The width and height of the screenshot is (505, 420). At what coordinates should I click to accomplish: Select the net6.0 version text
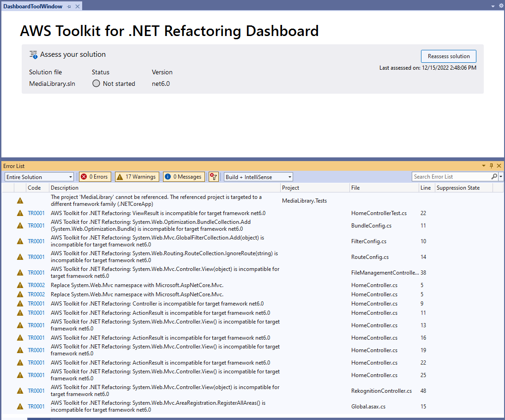(161, 84)
